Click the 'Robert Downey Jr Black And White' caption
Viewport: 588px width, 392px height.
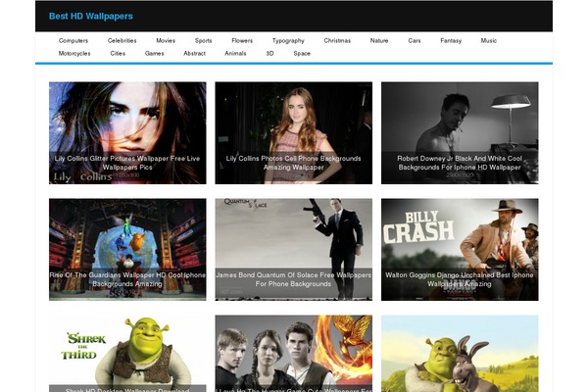[460, 163]
